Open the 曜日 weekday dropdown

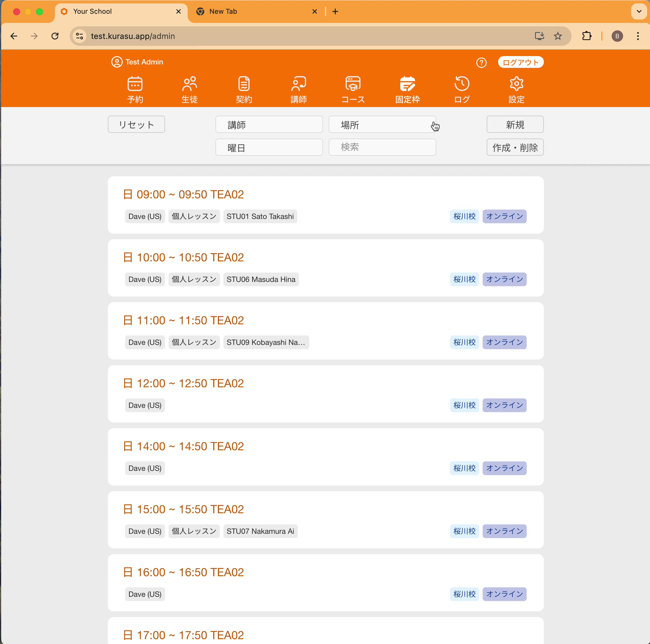(269, 147)
